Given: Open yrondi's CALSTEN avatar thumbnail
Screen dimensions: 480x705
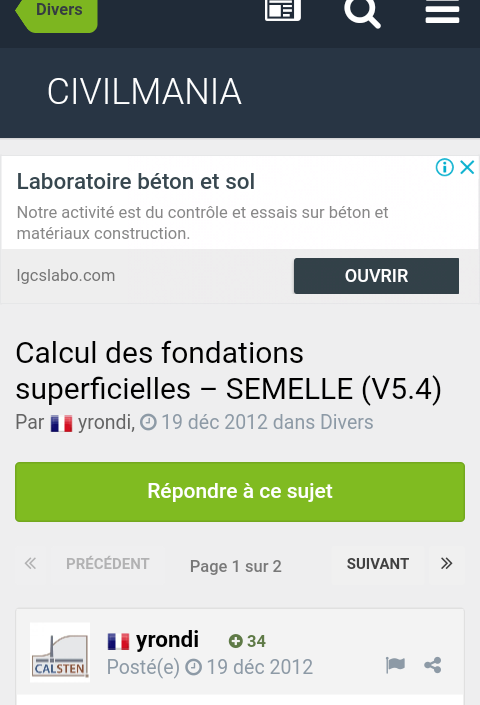Looking at the screenshot, I should click(x=60, y=652).
